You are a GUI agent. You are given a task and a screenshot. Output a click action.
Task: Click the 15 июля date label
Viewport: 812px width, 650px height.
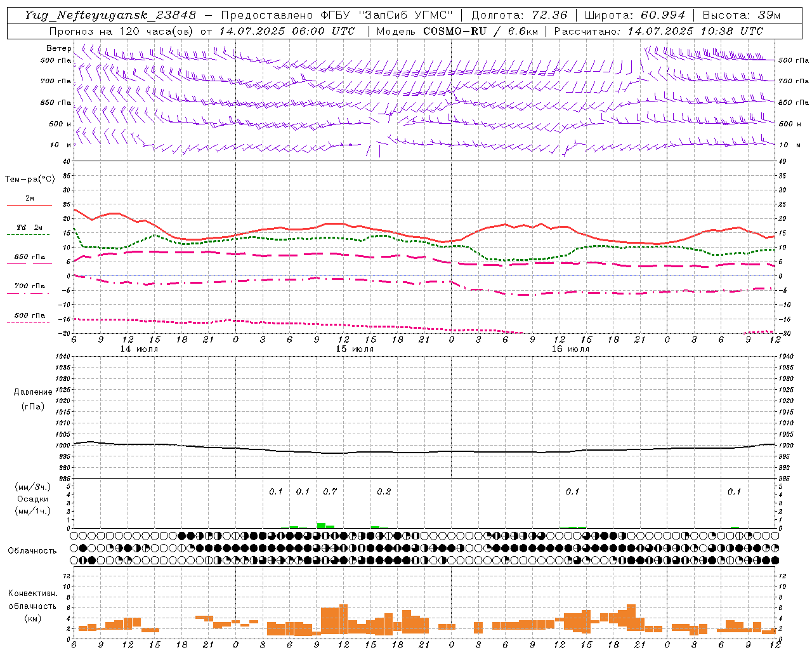(x=355, y=349)
